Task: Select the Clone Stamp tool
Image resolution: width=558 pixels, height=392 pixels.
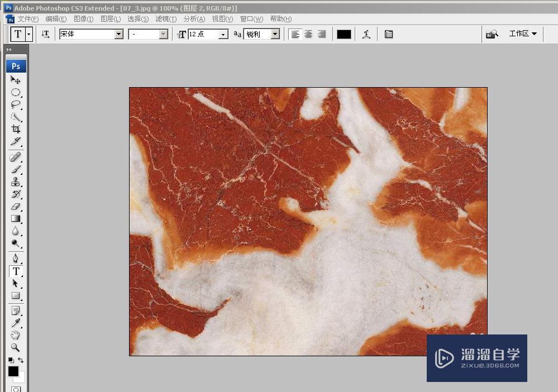Action: (x=15, y=182)
